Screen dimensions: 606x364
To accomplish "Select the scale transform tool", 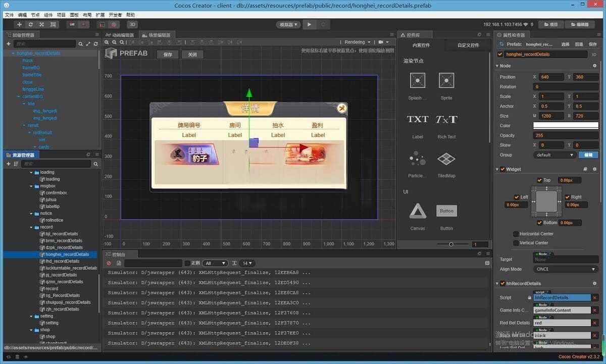I will click(42, 24).
